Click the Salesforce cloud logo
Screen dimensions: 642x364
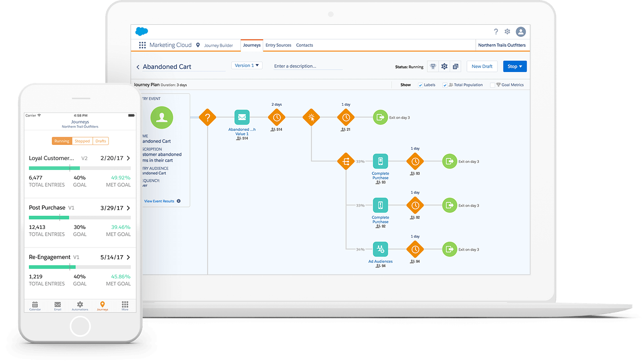tap(142, 31)
